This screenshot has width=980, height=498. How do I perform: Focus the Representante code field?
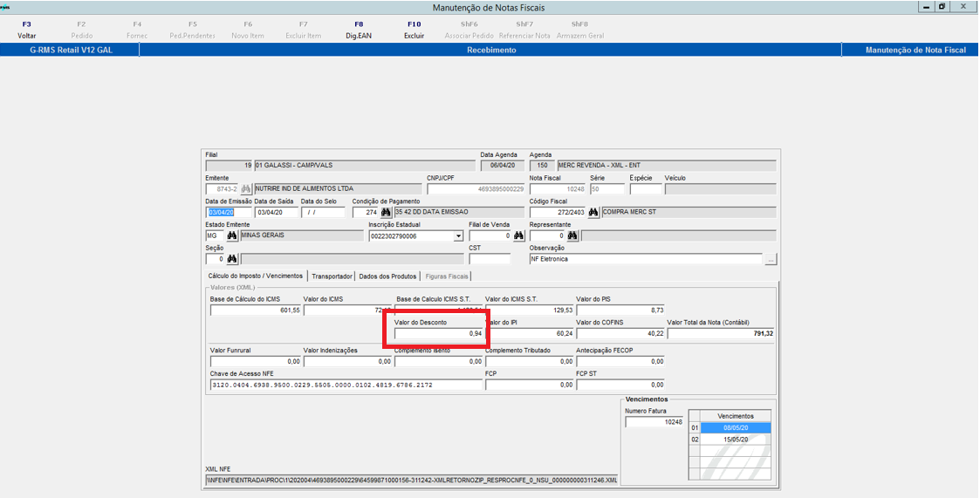pyautogui.click(x=547, y=236)
